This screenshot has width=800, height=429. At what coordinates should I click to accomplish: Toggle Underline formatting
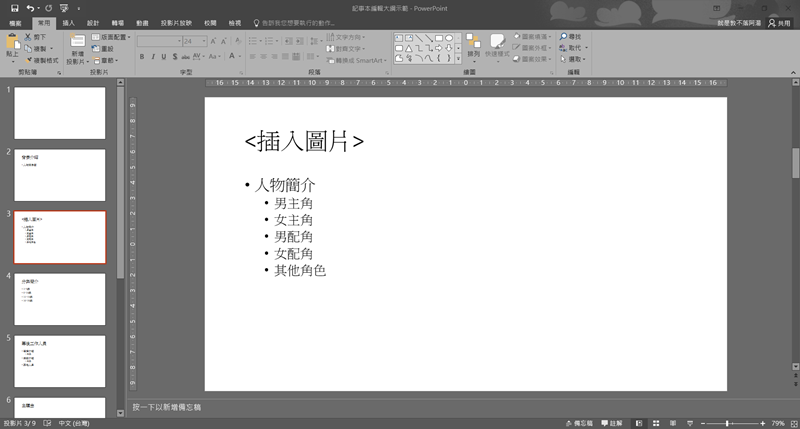pos(164,57)
